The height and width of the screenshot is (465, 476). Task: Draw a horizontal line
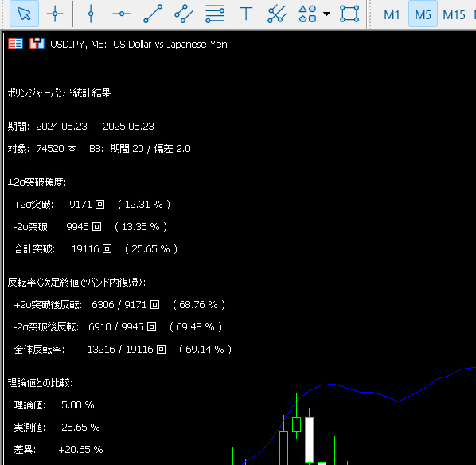122,14
